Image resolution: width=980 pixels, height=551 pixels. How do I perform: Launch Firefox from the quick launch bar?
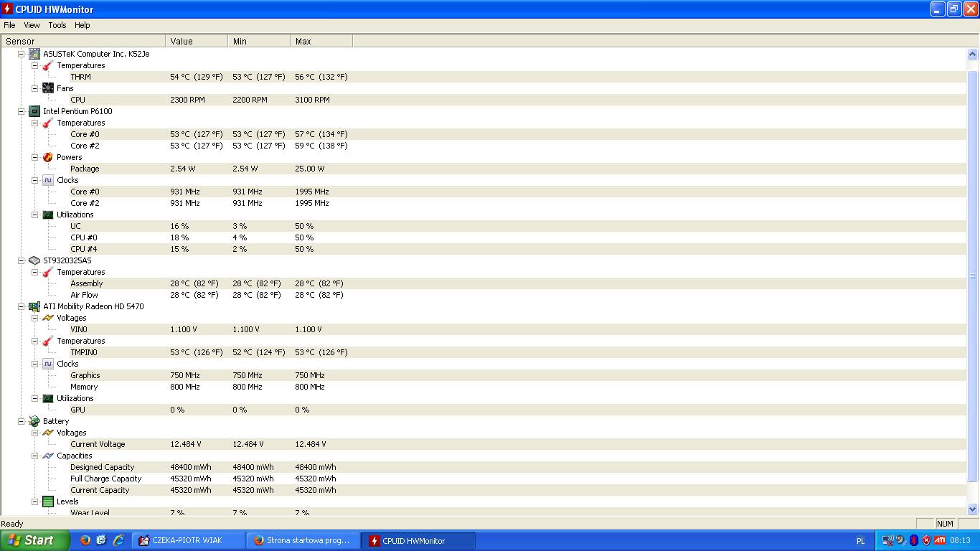pyautogui.click(x=85, y=540)
